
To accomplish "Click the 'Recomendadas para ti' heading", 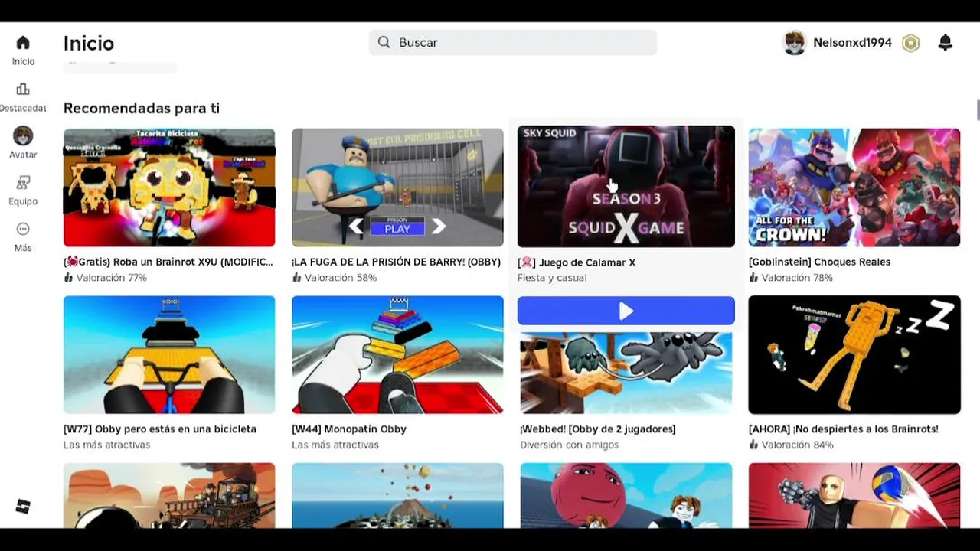I will point(142,108).
